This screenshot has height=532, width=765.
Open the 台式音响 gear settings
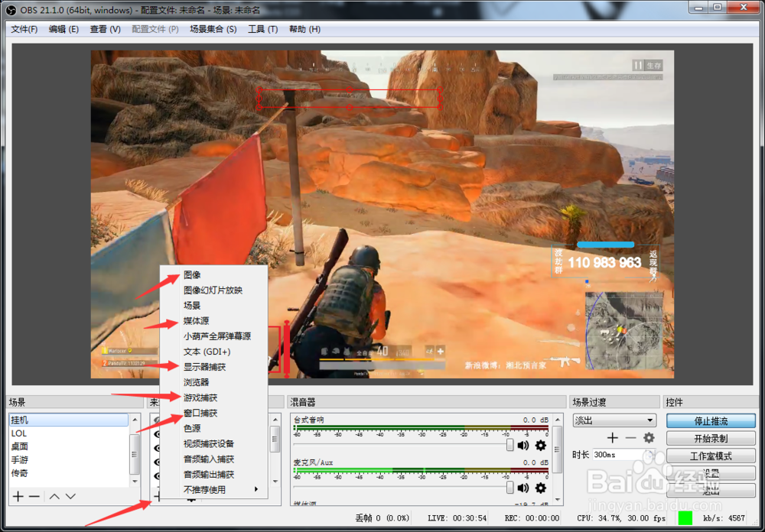coord(541,445)
